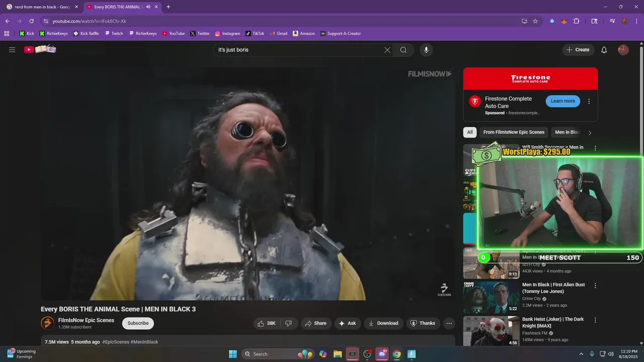Image resolution: width=644 pixels, height=362 pixels.
Task: Go to the YouTube home logo
Action: (40, 49)
